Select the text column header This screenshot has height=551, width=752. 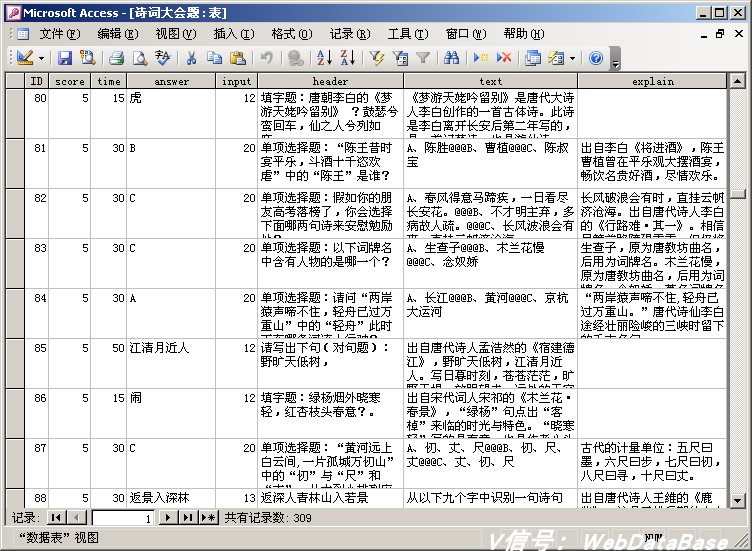tap(491, 81)
